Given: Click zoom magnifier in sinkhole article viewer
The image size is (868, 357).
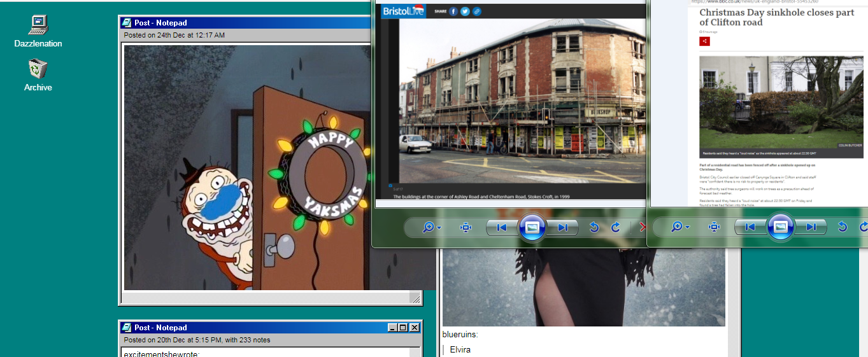Looking at the screenshot, I should [677, 227].
